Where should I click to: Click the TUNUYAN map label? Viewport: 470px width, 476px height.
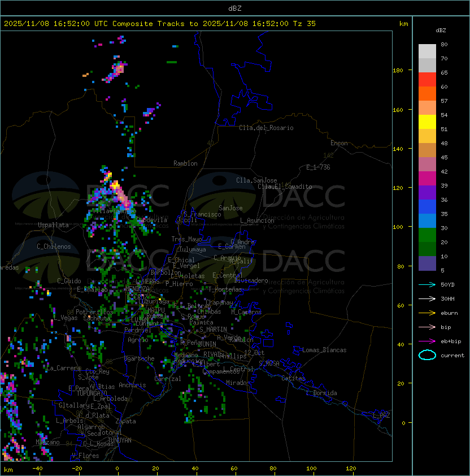click(x=120, y=440)
